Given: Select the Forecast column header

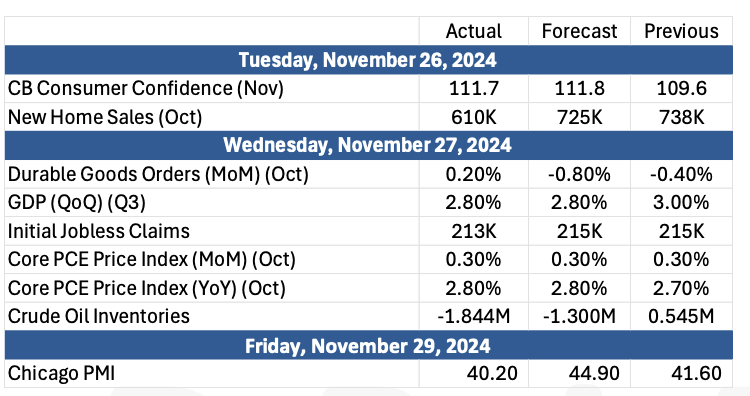Looking at the screenshot, I should pyautogui.click(x=579, y=31).
